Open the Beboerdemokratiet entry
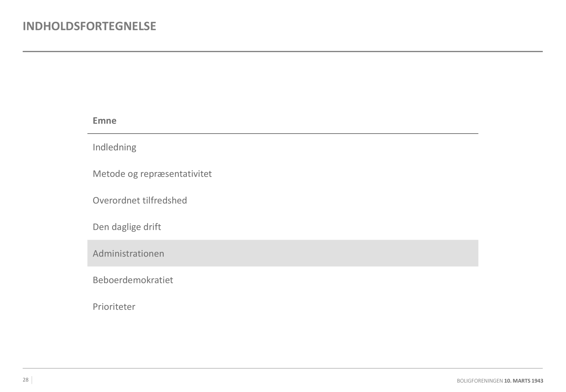The height and width of the screenshot is (392, 566). [x=133, y=280]
